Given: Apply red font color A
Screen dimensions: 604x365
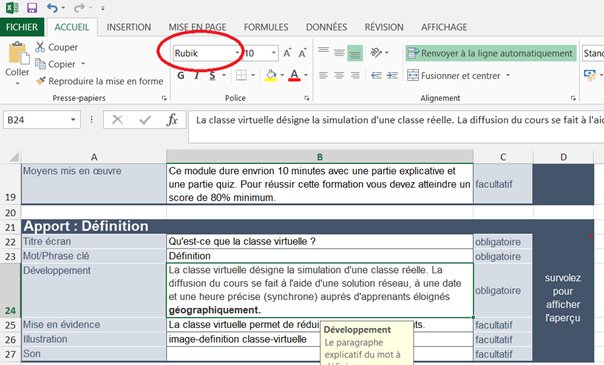Looking at the screenshot, I should click(x=295, y=75).
